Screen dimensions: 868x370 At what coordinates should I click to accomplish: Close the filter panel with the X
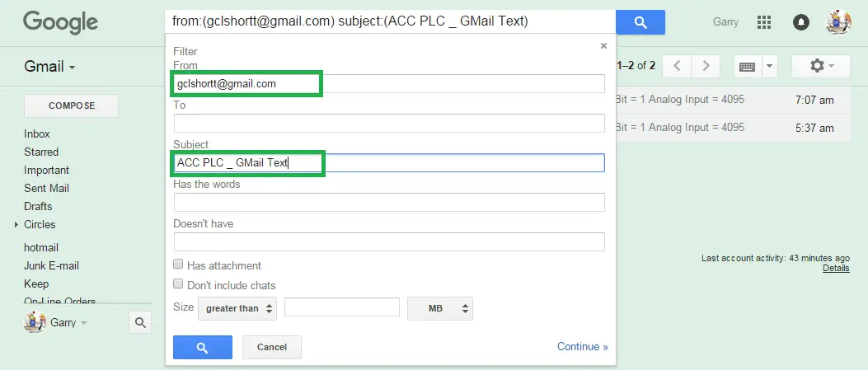point(603,46)
